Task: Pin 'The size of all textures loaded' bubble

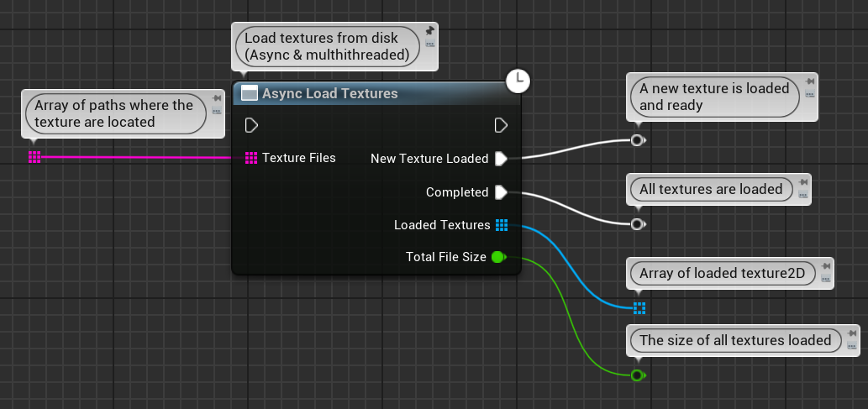Action: [x=852, y=333]
